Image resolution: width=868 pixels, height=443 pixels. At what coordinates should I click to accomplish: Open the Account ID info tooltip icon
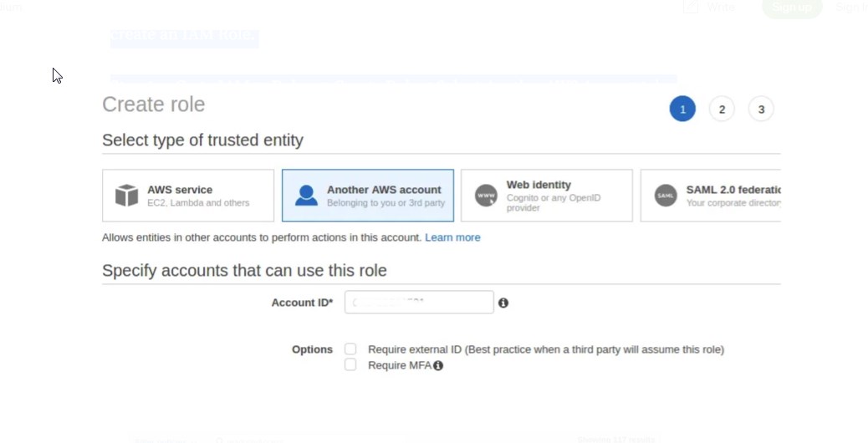[503, 303]
